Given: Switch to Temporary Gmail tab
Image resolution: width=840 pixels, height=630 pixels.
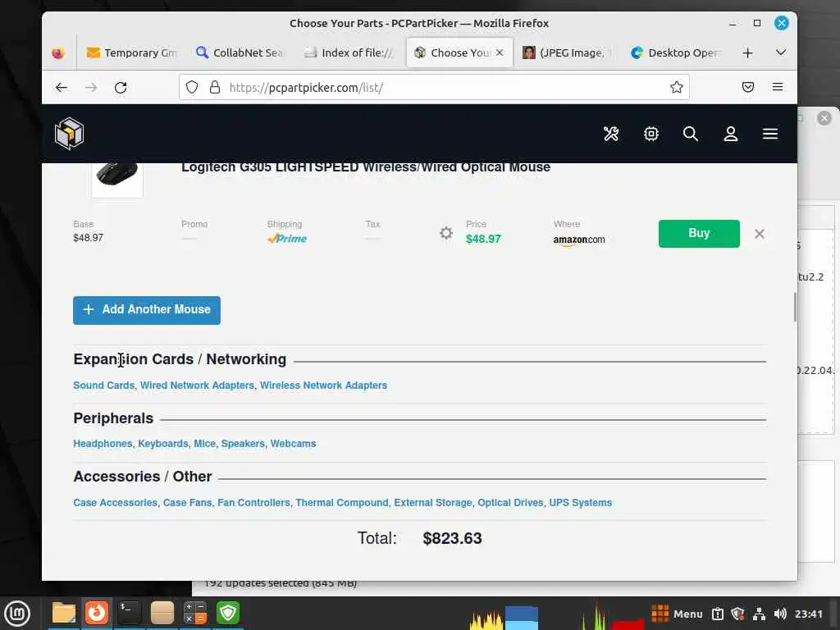Looking at the screenshot, I should 132,52.
